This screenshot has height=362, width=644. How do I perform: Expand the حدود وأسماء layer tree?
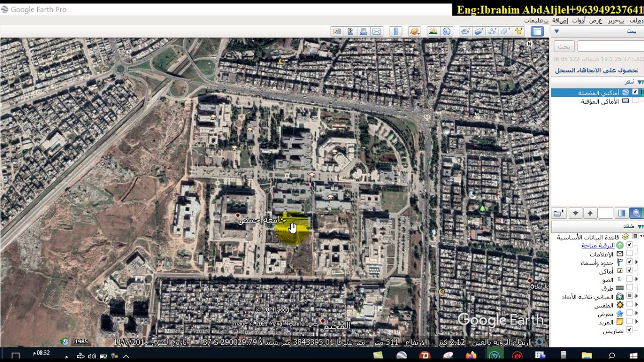pos(636,262)
